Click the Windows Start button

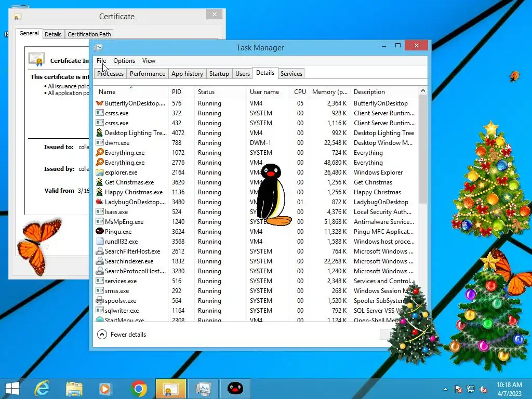tap(12, 389)
